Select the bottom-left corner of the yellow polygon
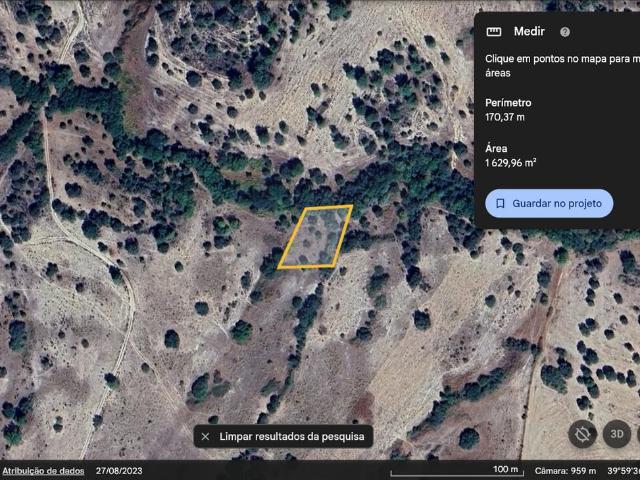This screenshot has height=480, width=640. click(278, 268)
